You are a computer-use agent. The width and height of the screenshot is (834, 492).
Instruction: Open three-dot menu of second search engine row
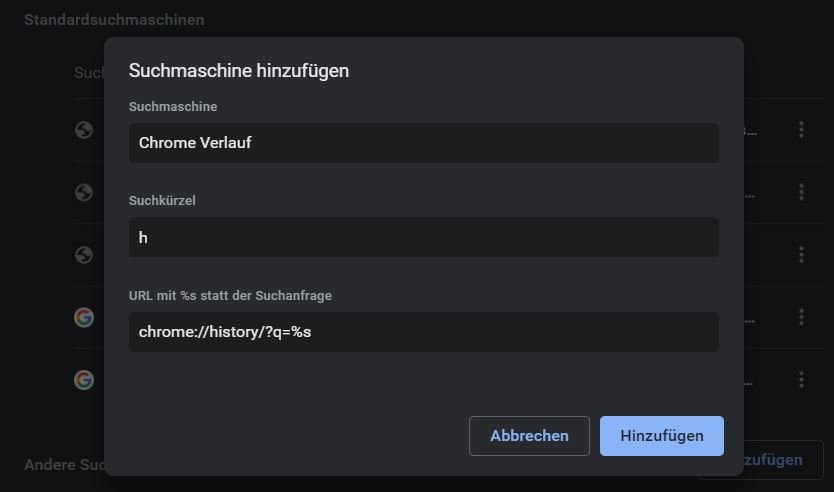point(801,192)
